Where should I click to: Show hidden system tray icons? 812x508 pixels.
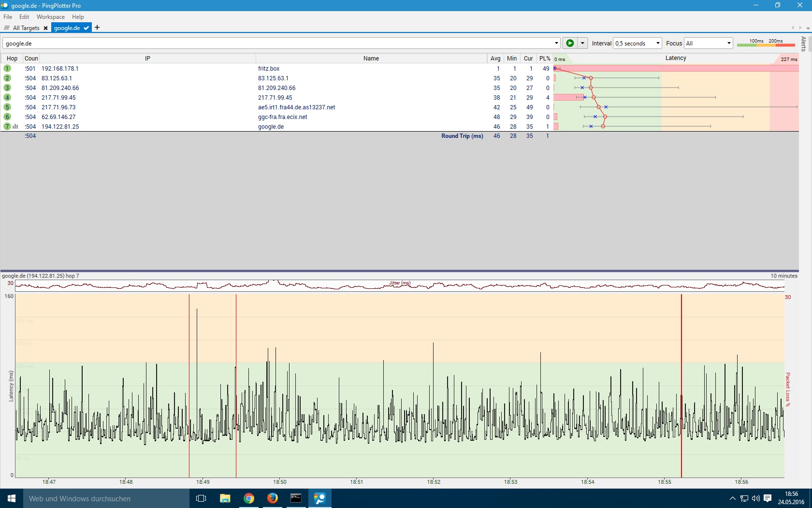733,498
